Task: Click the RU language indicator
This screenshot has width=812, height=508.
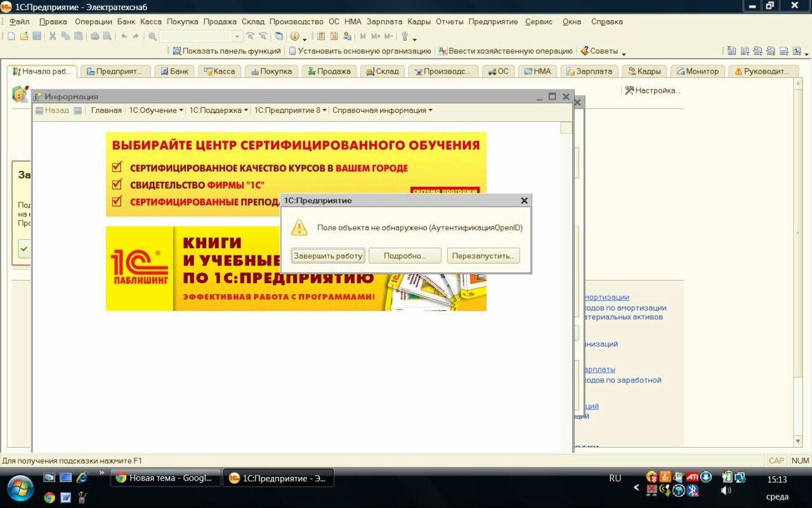Action: [x=615, y=478]
